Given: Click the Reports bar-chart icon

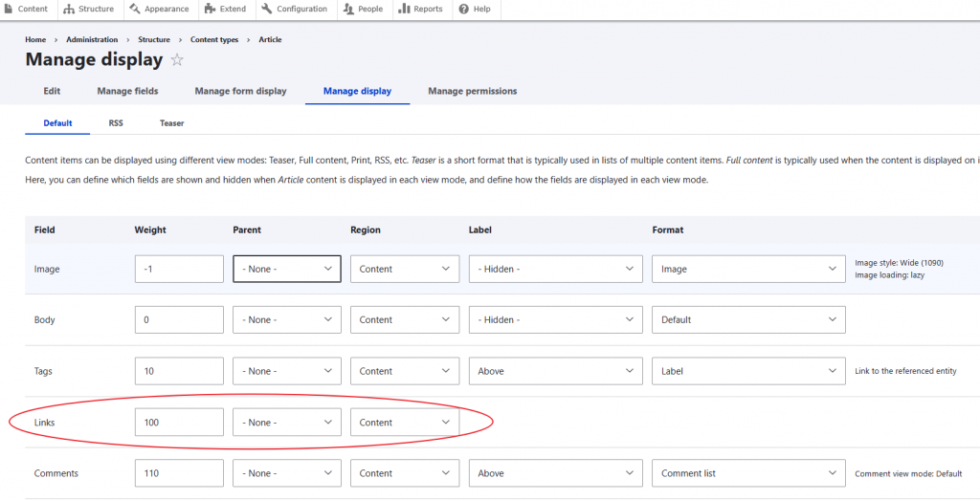Looking at the screenshot, I should click(x=403, y=9).
